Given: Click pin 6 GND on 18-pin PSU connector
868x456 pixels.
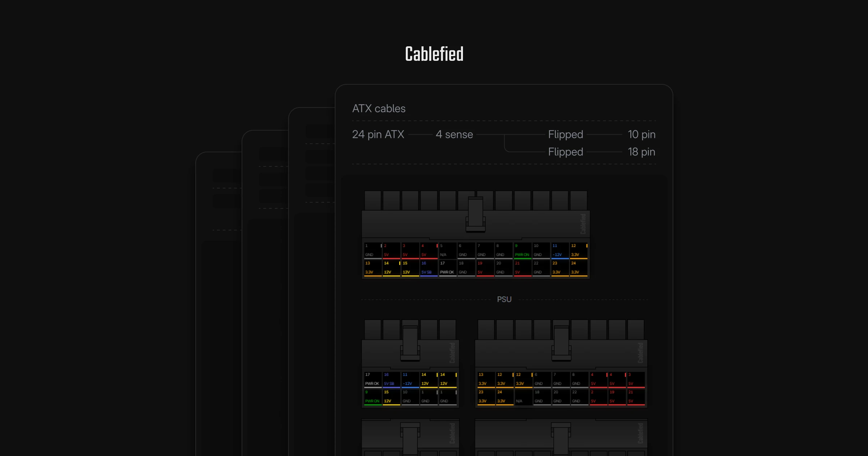Looking at the screenshot, I should click(542, 379).
